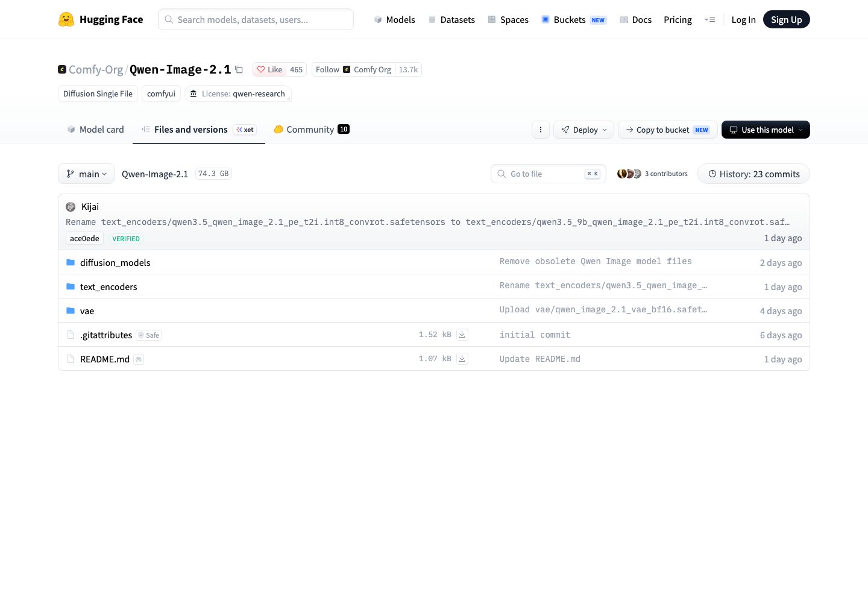Open the Comfy-Org organization link

[x=96, y=69]
